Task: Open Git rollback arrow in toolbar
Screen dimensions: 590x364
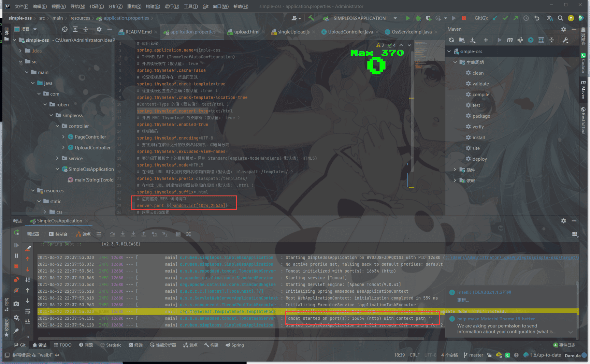Action: pos(537,18)
